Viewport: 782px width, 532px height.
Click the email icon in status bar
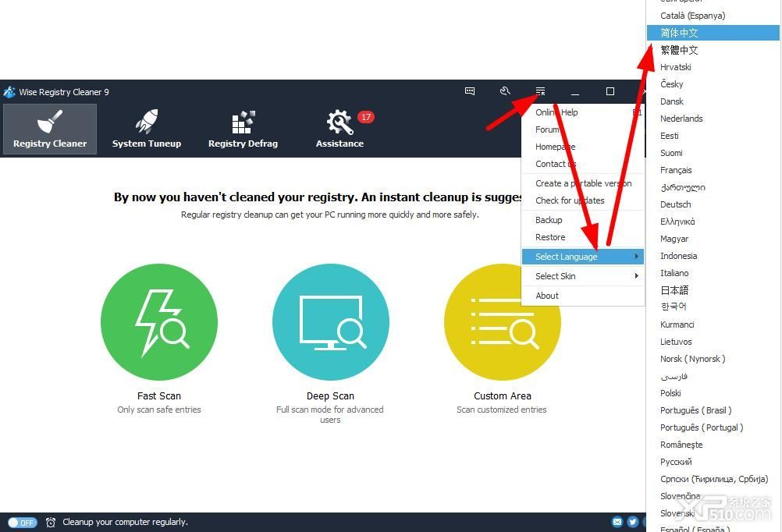[x=617, y=522]
